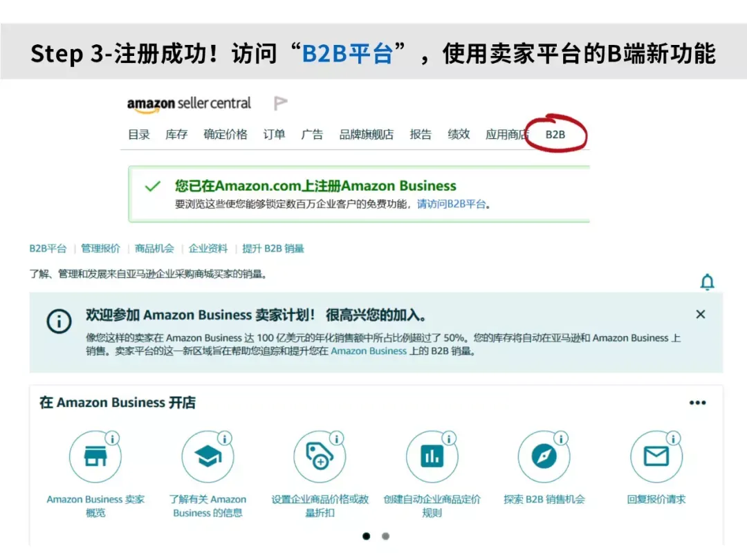Select the B2B menu item
This screenshot has width=747, height=560.
click(555, 135)
